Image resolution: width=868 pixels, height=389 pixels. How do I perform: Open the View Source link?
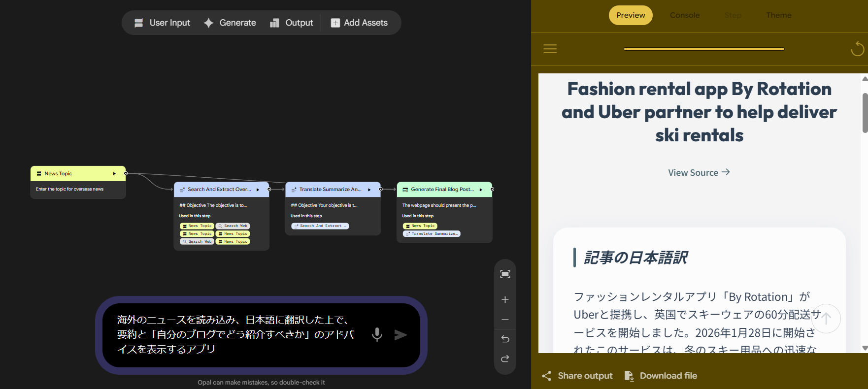[699, 172]
